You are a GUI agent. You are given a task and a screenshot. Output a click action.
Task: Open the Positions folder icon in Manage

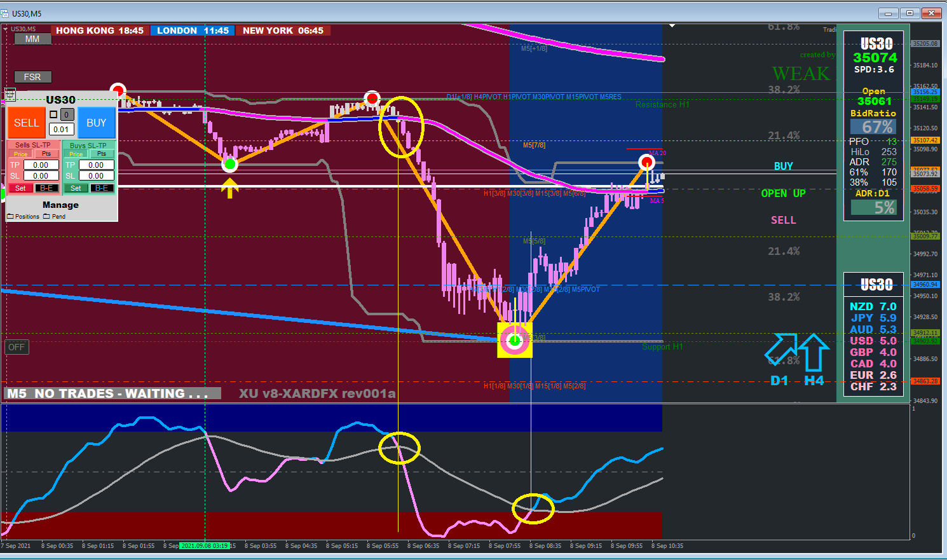point(10,217)
